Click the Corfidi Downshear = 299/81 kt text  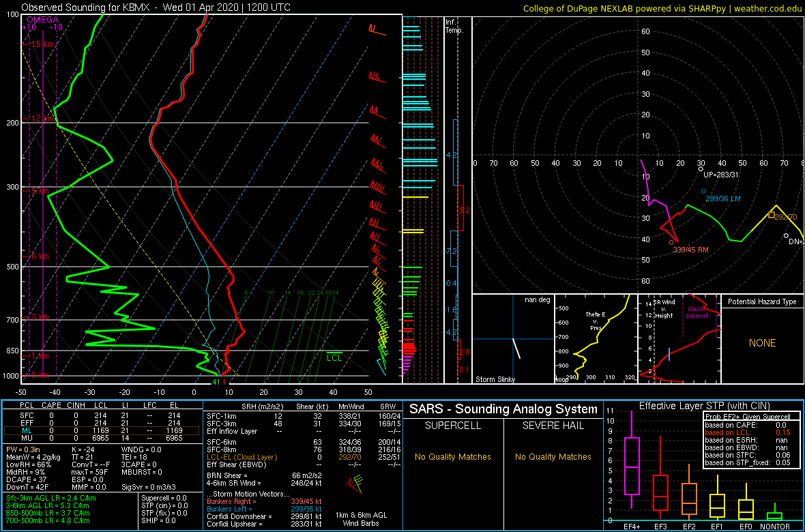pyautogui.click(x=264, y=516)
